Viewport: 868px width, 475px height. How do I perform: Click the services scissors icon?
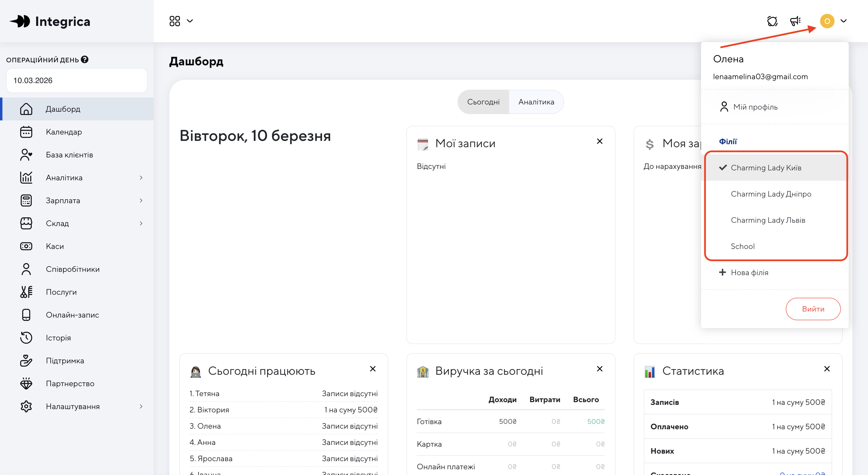pyautogui.click(x=26, y=292)
